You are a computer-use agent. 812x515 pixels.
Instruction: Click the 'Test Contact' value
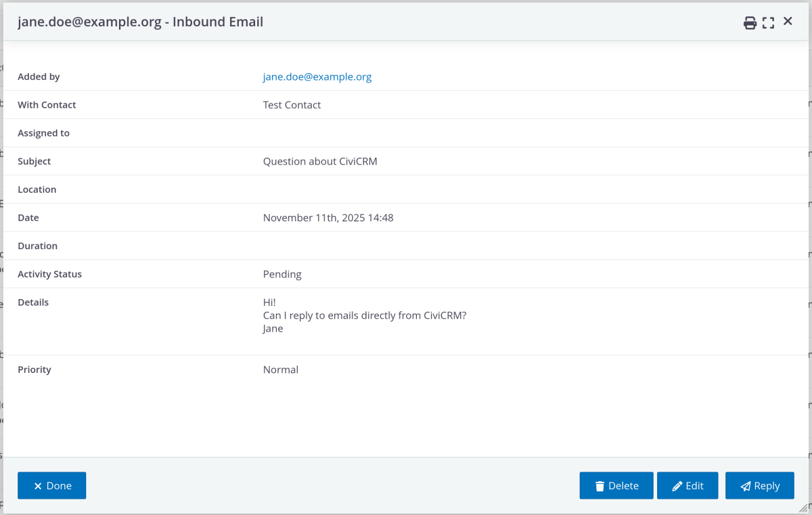[x=292, y=105]
